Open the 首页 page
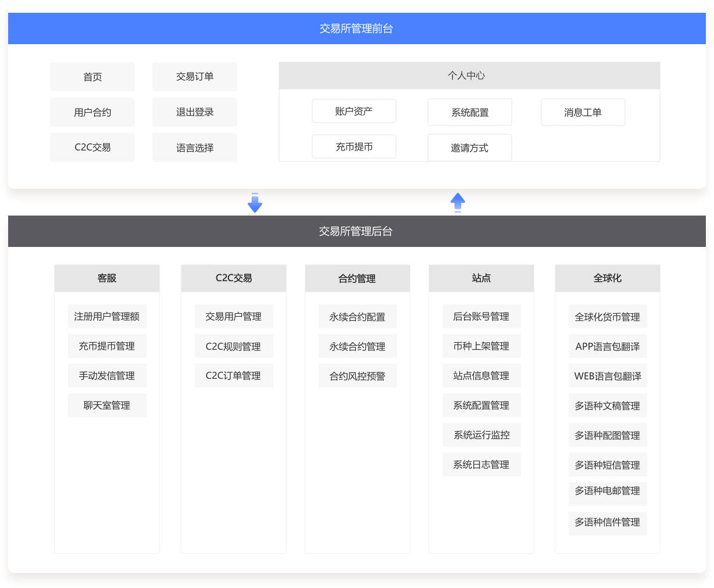The height and width of the screenshot is (588, 714). pyautogui.click(x=92, y=76)
